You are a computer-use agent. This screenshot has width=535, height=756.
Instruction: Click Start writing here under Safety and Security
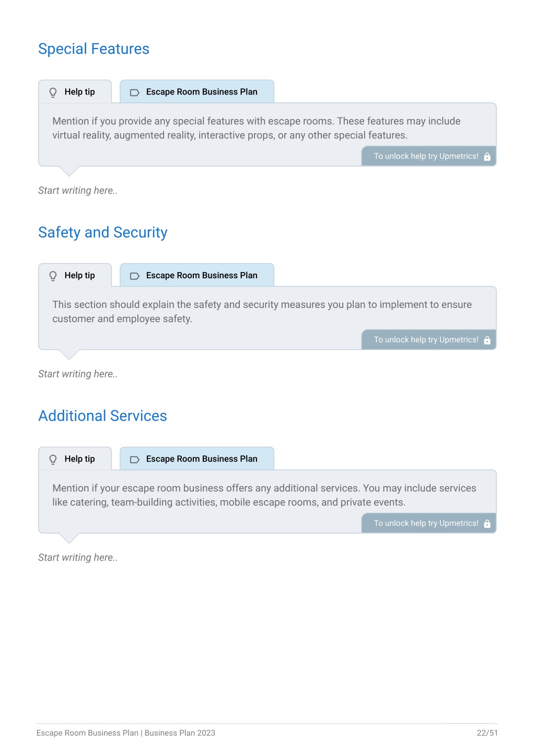click(x=78, y=374)
